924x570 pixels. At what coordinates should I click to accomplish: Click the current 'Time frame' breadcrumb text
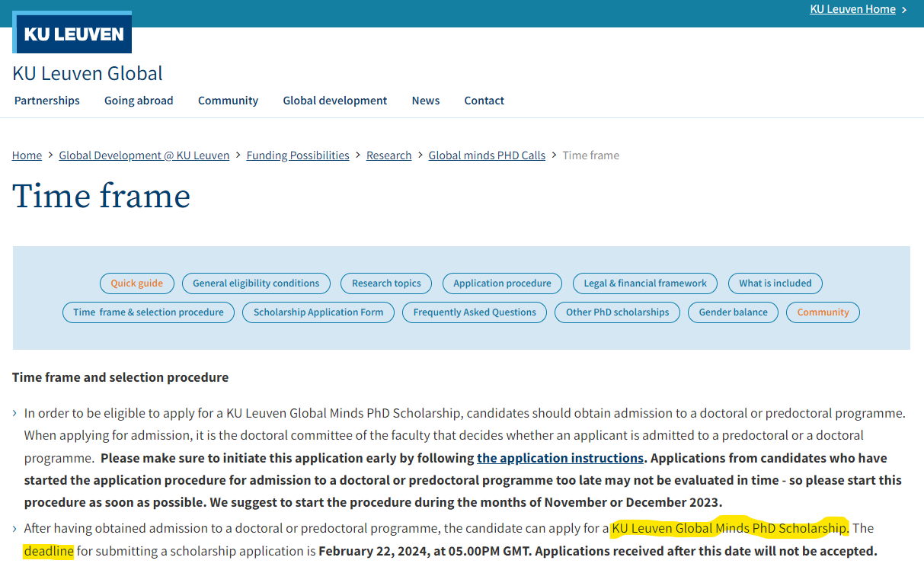coord(591,155)
